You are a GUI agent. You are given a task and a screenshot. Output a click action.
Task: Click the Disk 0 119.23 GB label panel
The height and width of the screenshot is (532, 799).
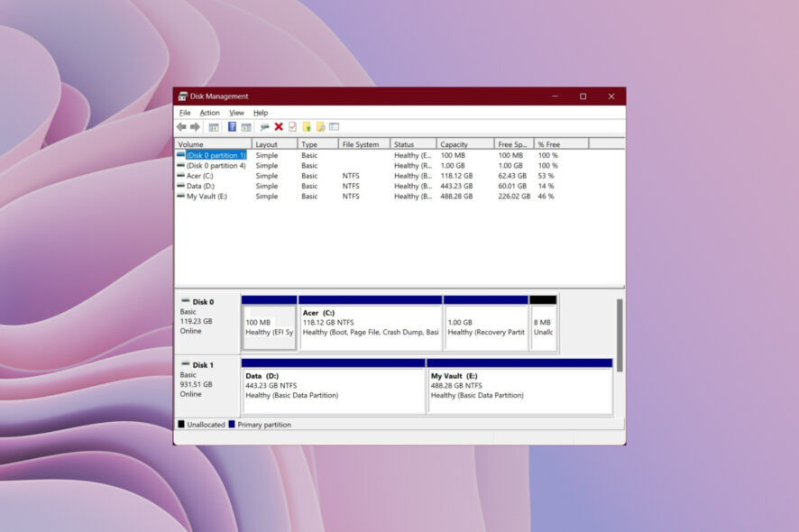207,322
